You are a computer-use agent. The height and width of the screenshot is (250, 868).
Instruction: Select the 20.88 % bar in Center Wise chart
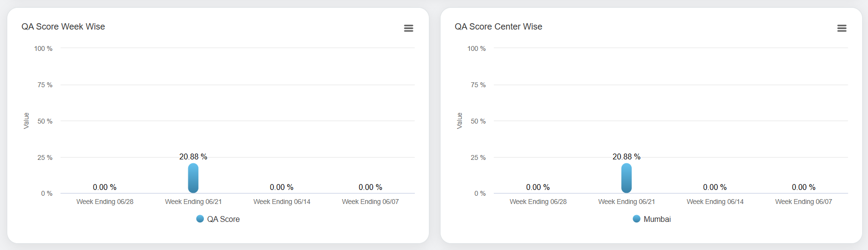pos(626,178)
